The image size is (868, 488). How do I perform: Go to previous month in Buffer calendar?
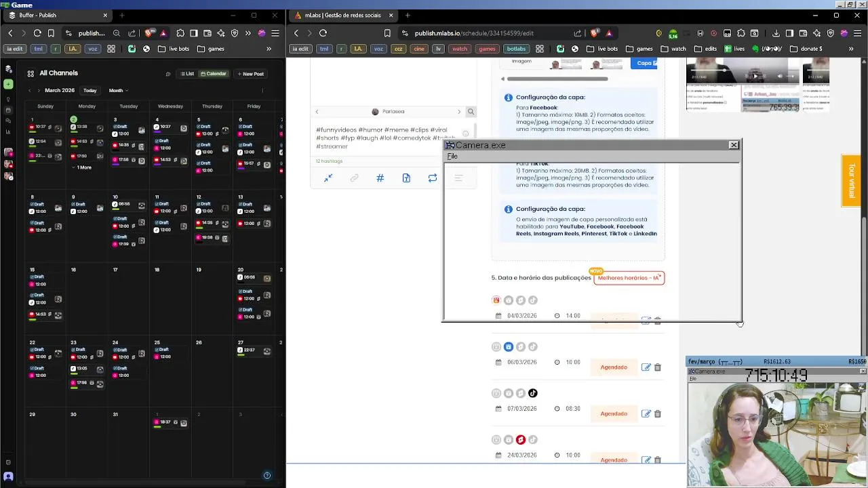[30, 90]
